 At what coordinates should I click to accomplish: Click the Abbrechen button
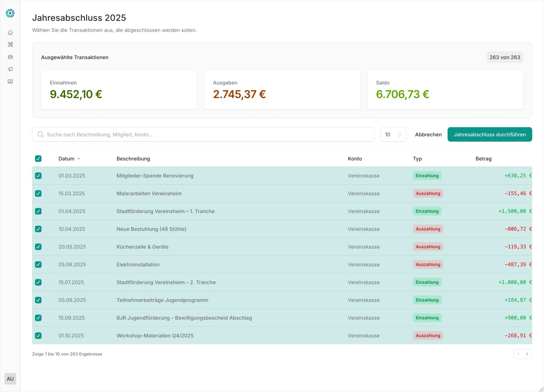(428, 135)
